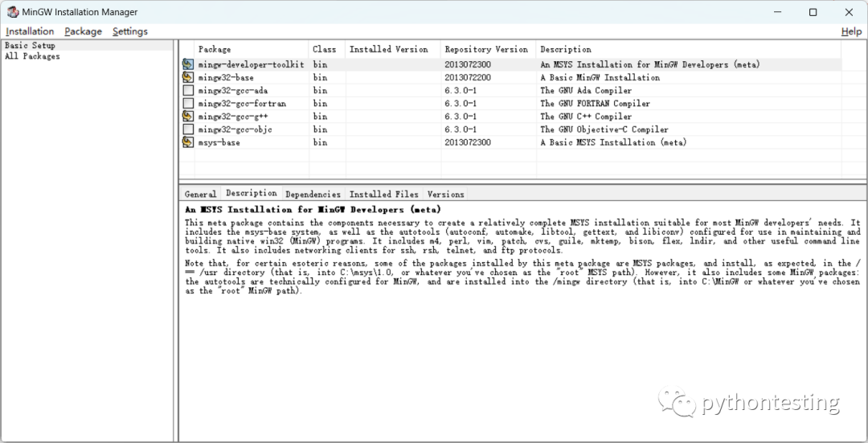Viewport: 868px width, 443px height.
Task: Click 'The GNU FORTRAN Compiler' description cell
Action: (595, 104)
